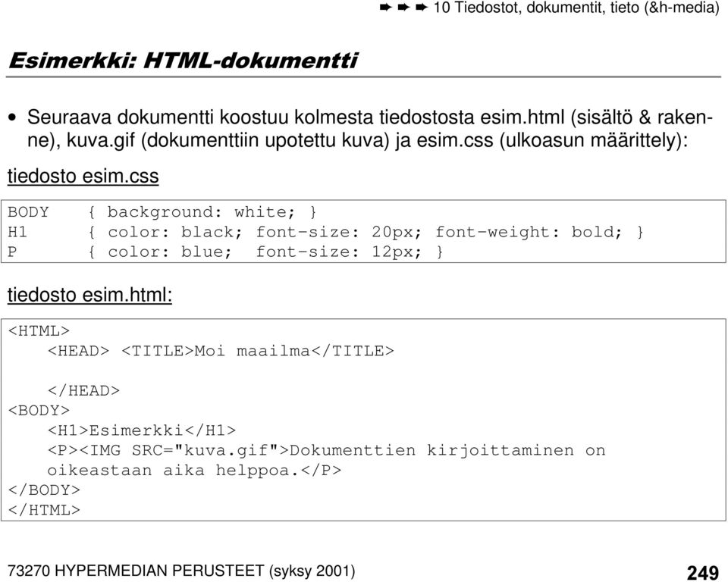Image resolution: width=728 pixels, height=582 pixels.
Task: Click the </BODY> closing tag line
Action: (x=44, y=490)
